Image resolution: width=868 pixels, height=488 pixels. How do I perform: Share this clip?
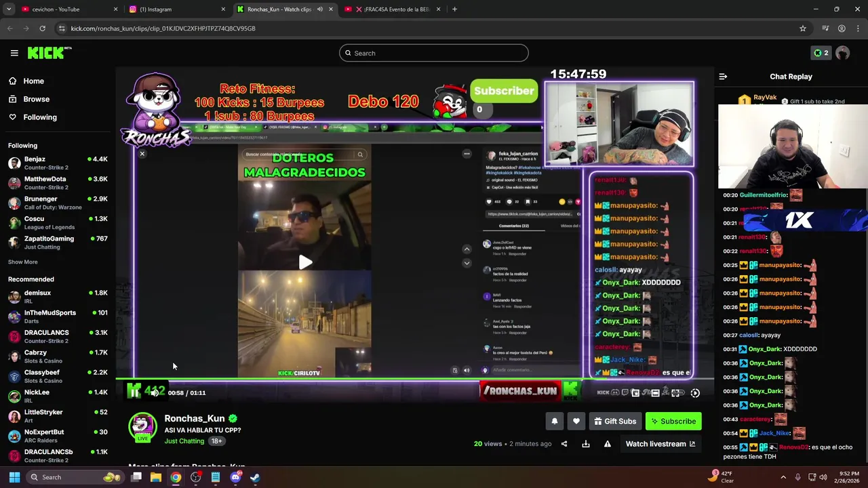564,444
